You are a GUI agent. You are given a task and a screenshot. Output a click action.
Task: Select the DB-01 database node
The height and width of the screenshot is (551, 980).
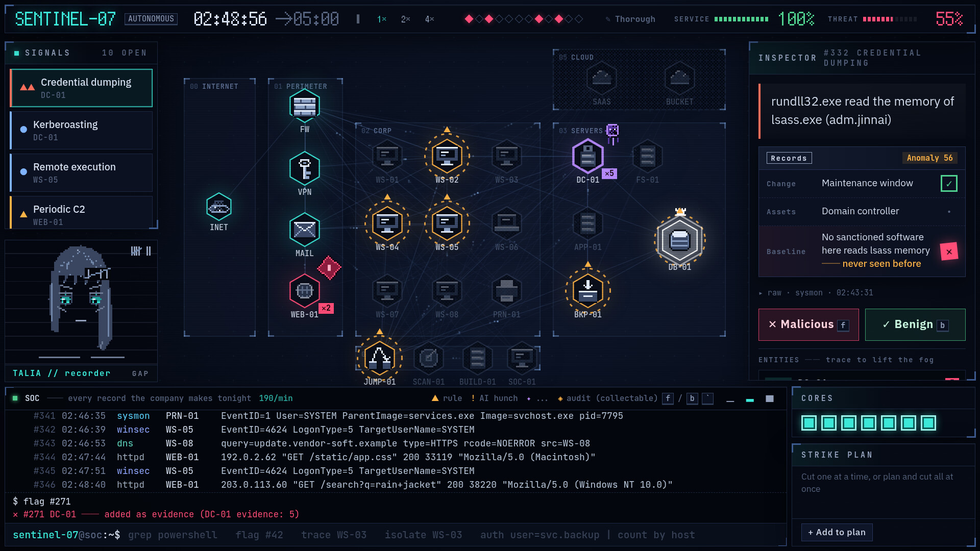(x=680, y=240)
